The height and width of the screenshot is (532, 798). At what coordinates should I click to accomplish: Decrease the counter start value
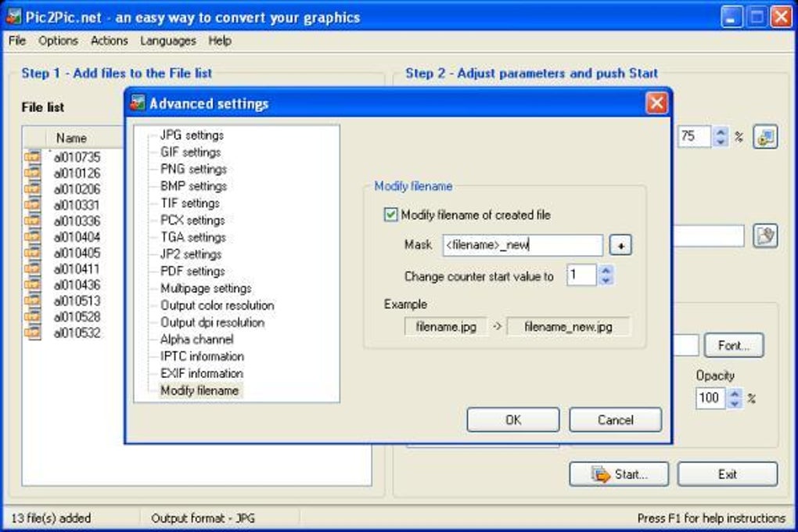(606, 280)
